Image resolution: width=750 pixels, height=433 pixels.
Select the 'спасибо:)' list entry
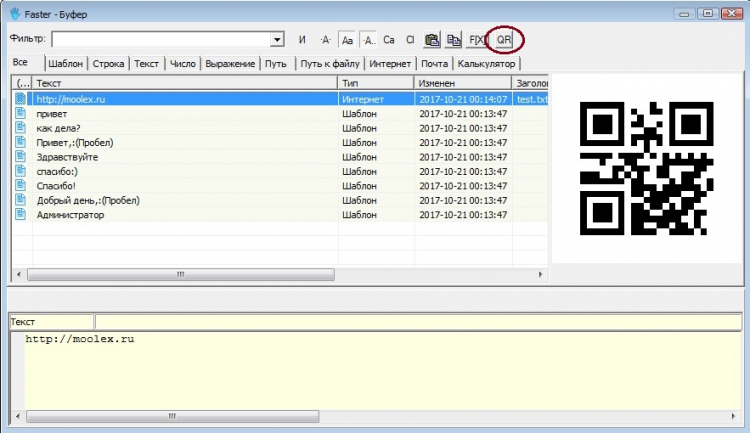pyautogui.click(x=57, y=171)
